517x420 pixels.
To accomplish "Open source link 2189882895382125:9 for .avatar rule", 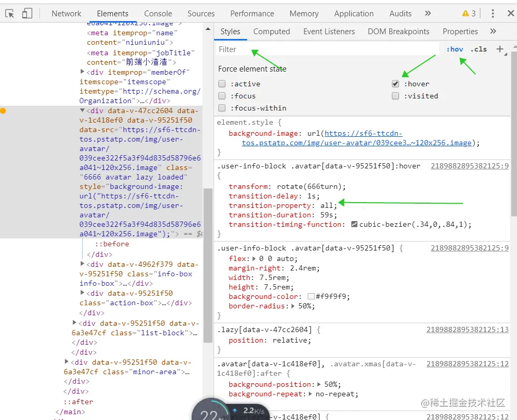I will pyautogui.click(x=470, y=248).
